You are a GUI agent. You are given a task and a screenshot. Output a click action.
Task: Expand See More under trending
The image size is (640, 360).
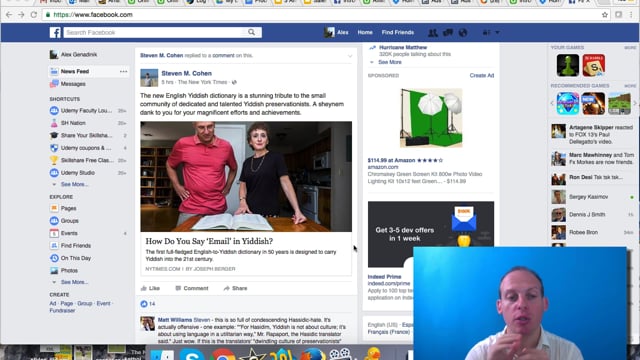(x=390, y=62)
